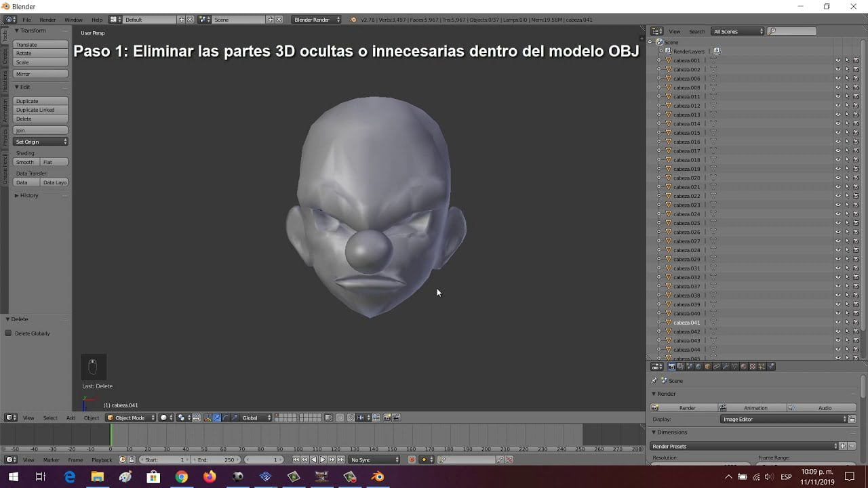The width and height of the screenshot is (868, 488).
Task: Open the Modifiers properties tab (wrench icon)
Action: point(726,366)
